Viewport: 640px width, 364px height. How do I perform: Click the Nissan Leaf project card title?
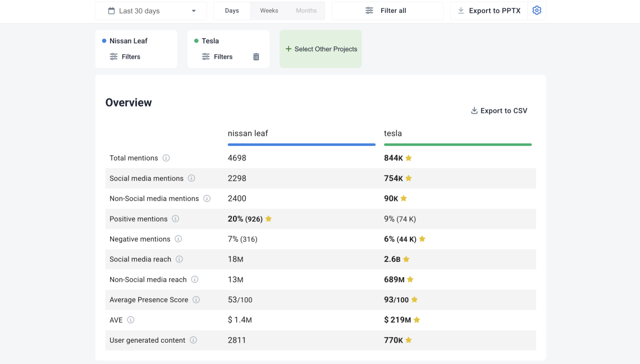click(x=129, y=41)
